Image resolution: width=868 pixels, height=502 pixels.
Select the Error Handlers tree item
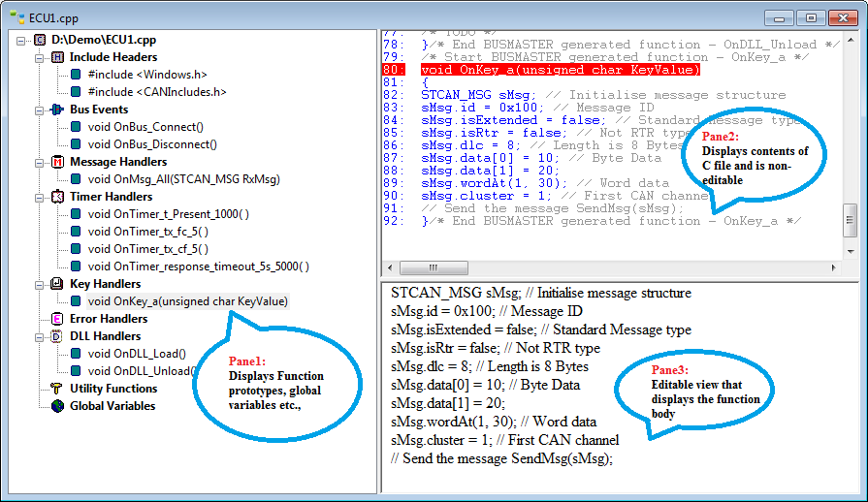click(x=109, y=319)
